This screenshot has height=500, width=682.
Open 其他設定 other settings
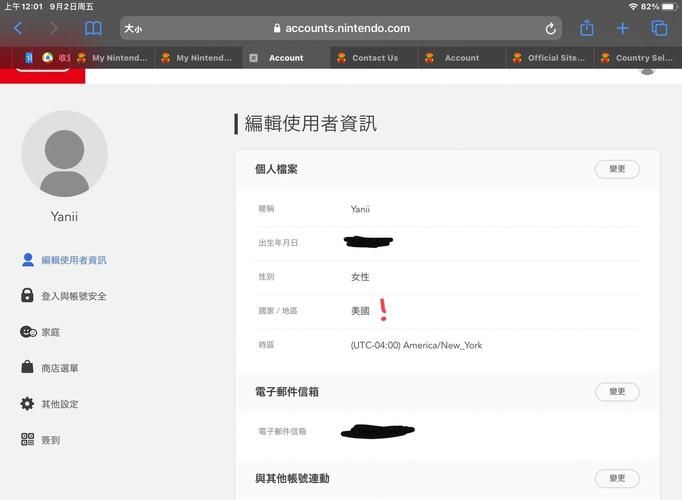(x=50, y=404)
